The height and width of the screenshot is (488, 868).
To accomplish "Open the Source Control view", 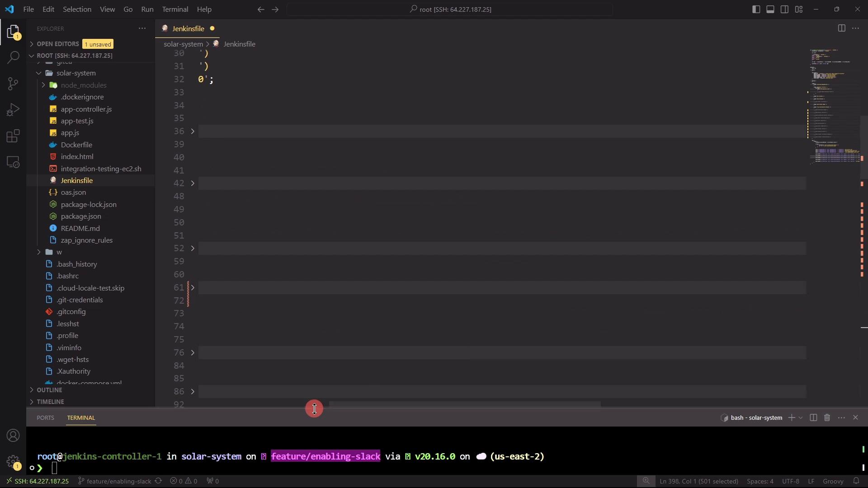I will (13, 84).
